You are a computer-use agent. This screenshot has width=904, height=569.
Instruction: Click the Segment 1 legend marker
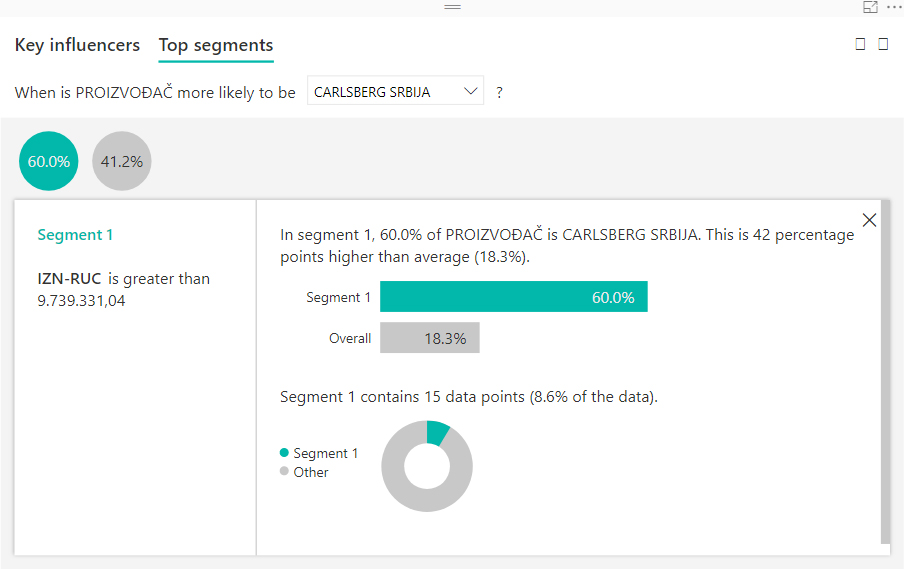coord(285,453)
